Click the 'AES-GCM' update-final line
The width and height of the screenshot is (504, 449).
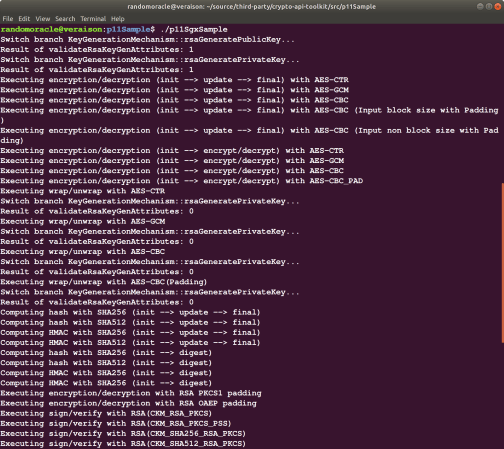tap(174, 90)
